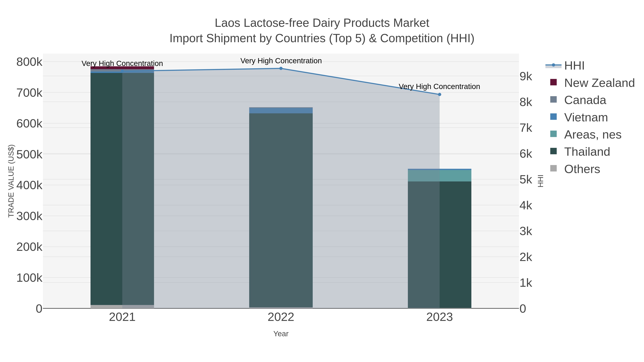
Task: Click the Others gray legend swatch
Action: pyautogui.click(x=553, y=168)
